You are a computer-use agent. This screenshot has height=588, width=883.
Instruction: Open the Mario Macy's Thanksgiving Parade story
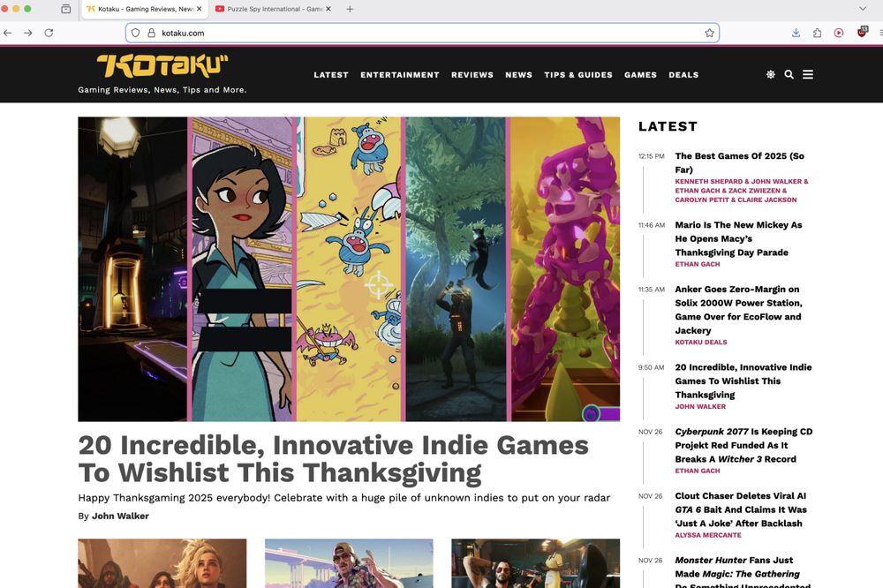coord(739,239)
